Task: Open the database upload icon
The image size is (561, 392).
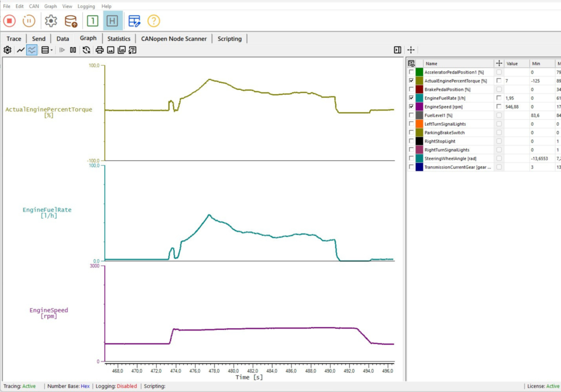Action: click(71, 21)
